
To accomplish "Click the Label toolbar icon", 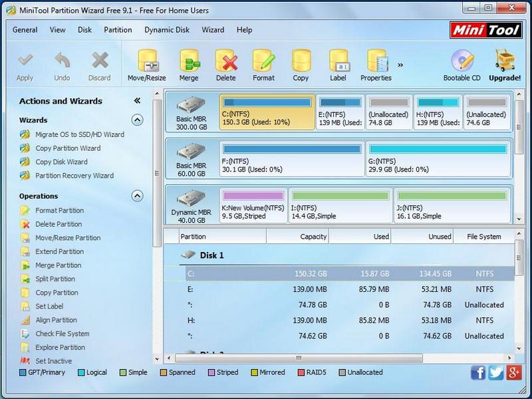I will (338, 61).
